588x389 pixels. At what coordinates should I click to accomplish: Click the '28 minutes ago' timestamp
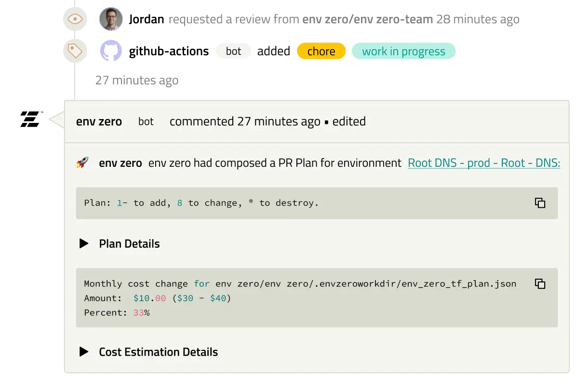(x=478, y=19)
